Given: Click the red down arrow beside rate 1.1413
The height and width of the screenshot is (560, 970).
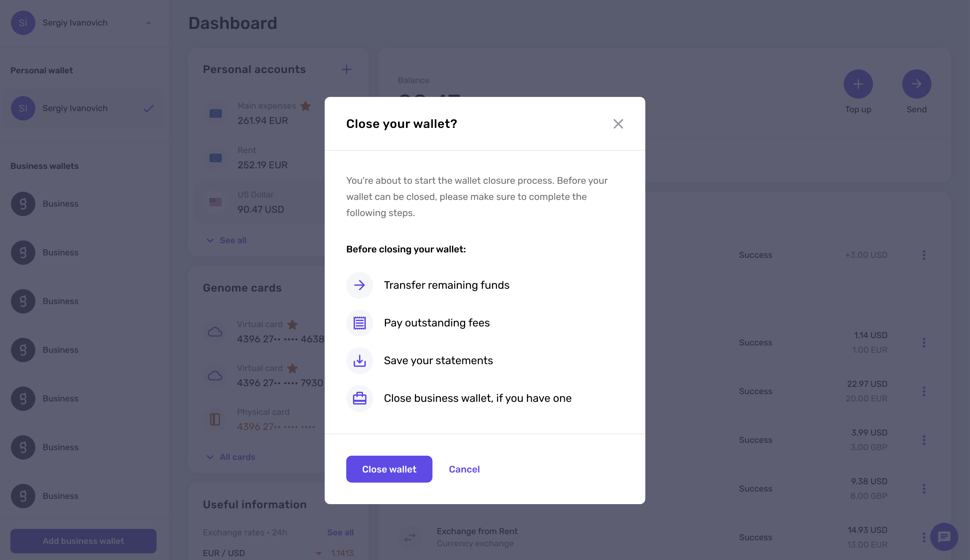Looking at the screenshot, I should (x=319, y=554).
